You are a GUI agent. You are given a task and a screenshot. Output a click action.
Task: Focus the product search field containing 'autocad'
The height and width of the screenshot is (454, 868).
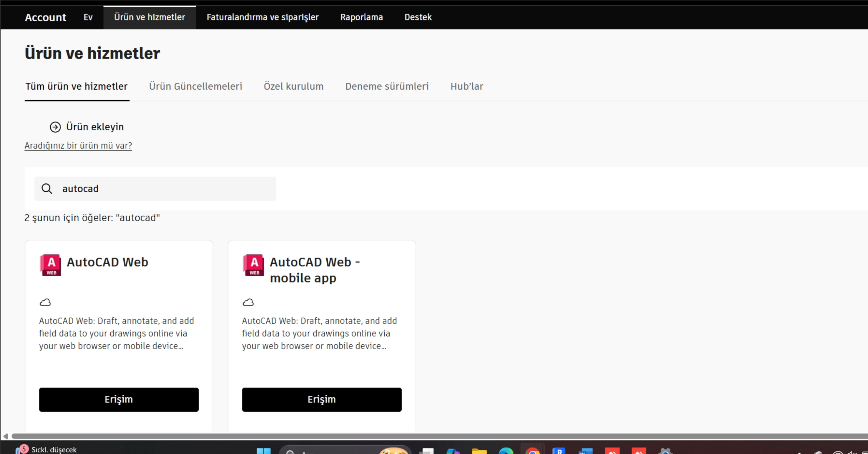pos(155,189)
